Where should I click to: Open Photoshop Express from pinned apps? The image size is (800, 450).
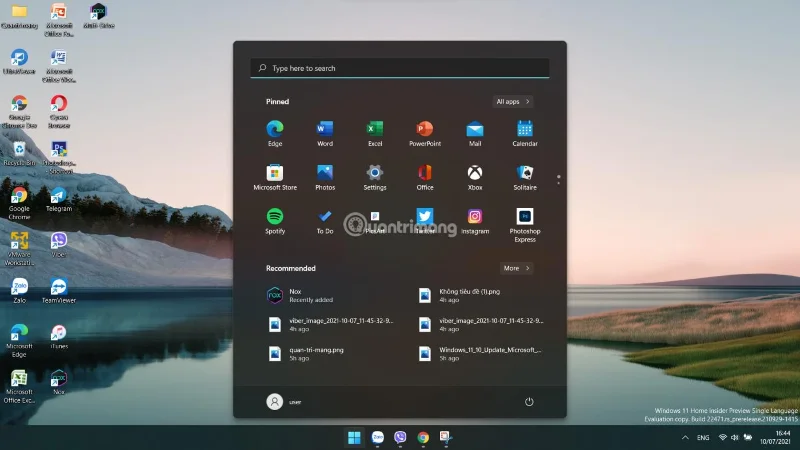point(524,225)
